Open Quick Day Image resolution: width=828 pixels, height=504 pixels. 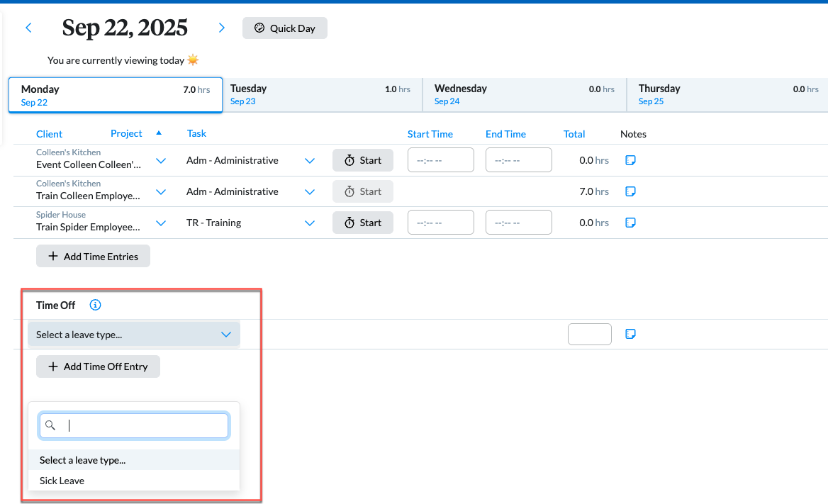pos(285,28)
